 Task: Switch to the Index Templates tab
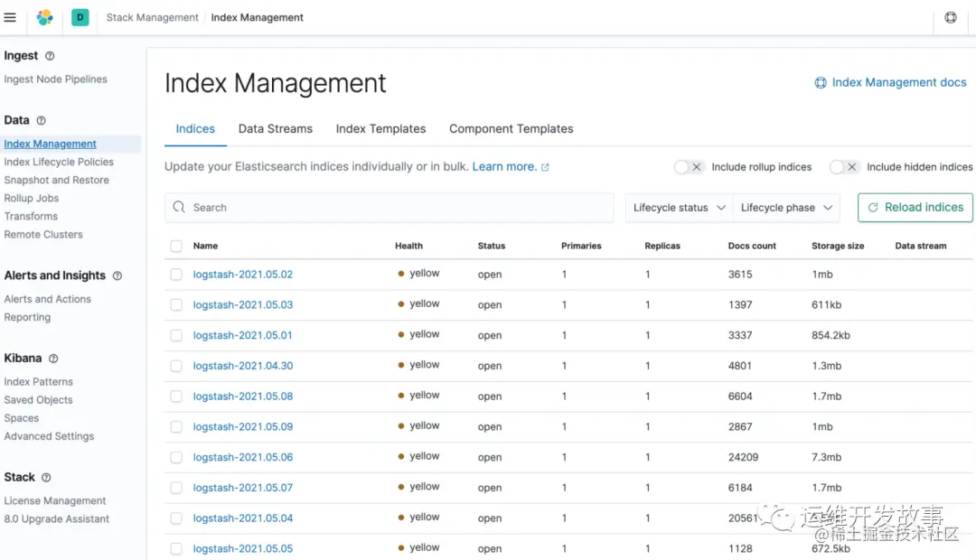(x=381, y=129)
